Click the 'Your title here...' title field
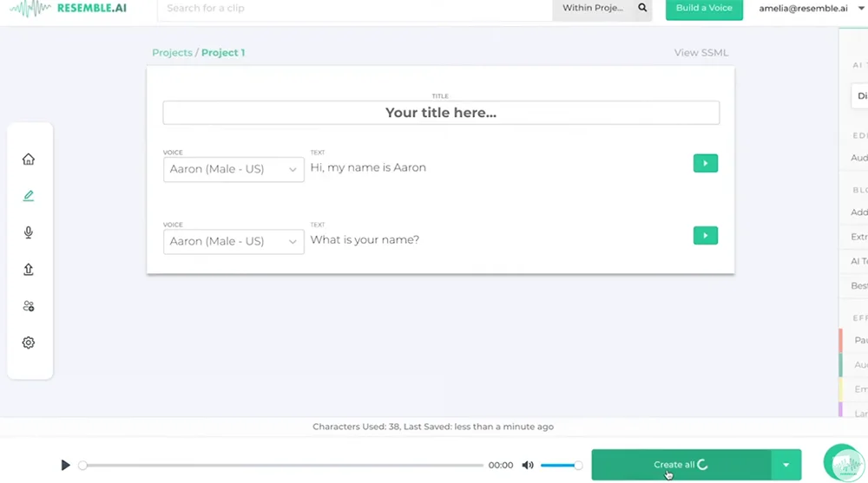 [x=441, y=113]
